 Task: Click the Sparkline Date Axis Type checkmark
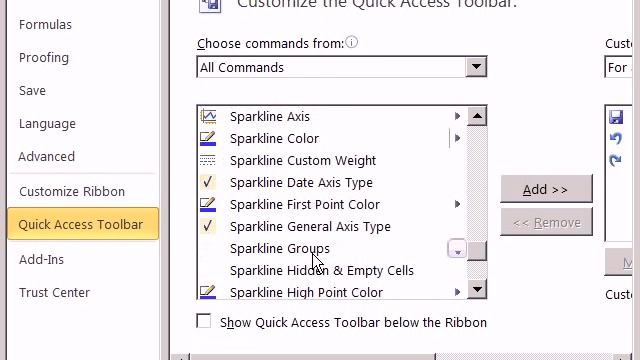(208, 182)
